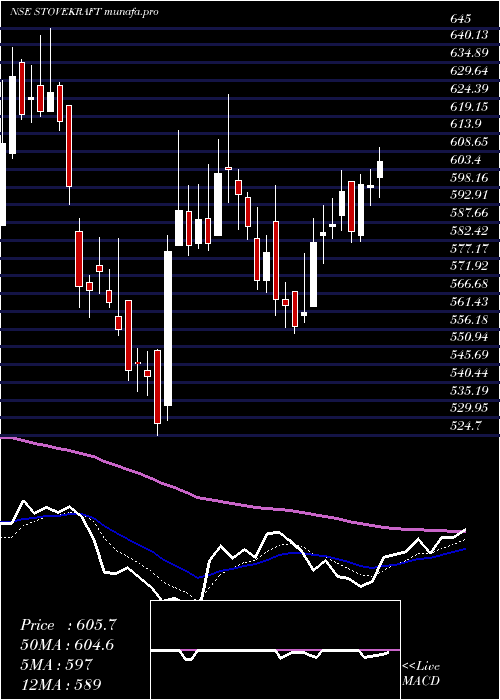The image size is (500, 700).
Task: Click the long red candle falling to 598
Action: 69,146
